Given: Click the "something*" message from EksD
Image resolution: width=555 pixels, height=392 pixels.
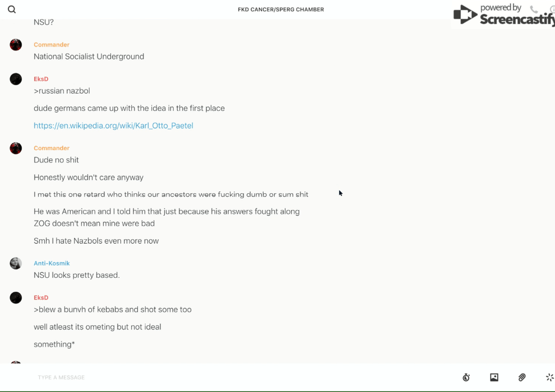Looking at the screenshot, I should 54,344.
